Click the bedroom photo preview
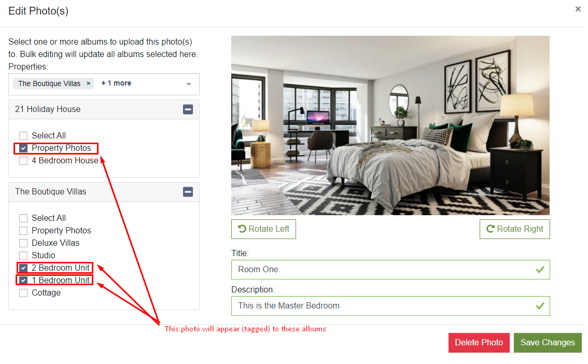 pyautogui.click(x=390, y=125)
